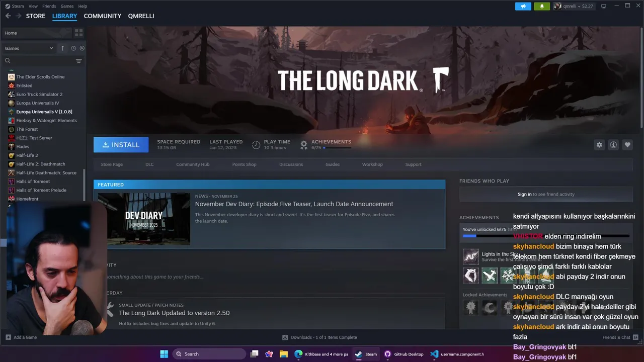Select the LIBRARY tab

pyautogui.click(x=64, y=16)
